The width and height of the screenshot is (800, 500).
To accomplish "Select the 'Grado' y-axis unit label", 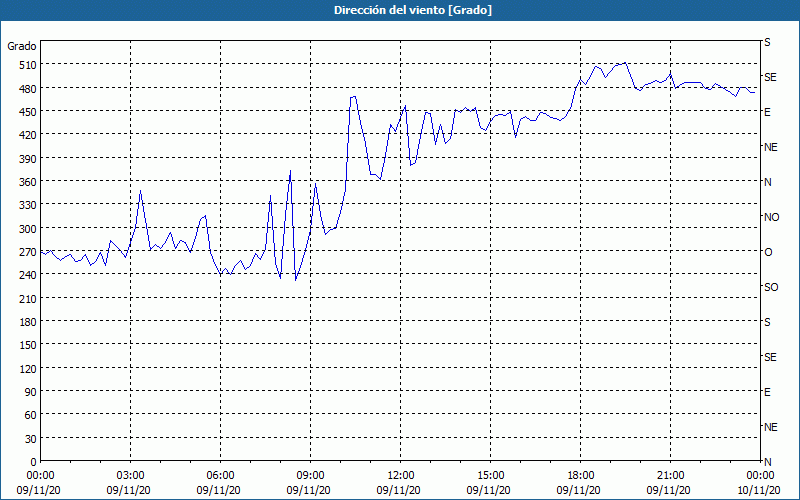I will (x=22, y=46).
